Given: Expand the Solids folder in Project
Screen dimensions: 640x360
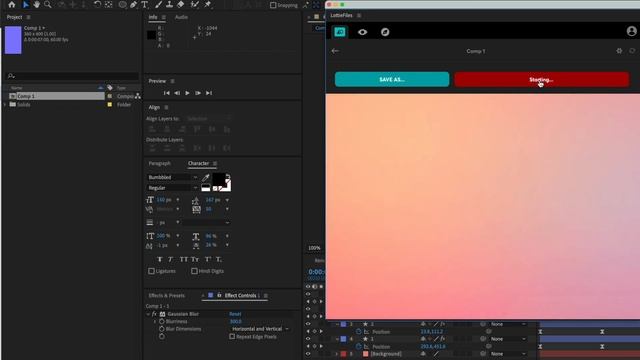Looking at the screenshot, I should [5, 104].
